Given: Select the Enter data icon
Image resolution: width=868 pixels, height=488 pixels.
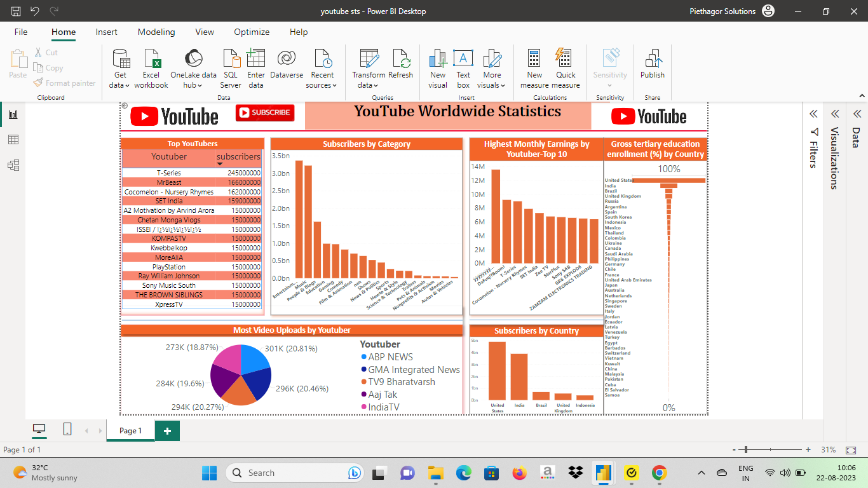Looking at the screenshot, I should click(x=255, y=67).
